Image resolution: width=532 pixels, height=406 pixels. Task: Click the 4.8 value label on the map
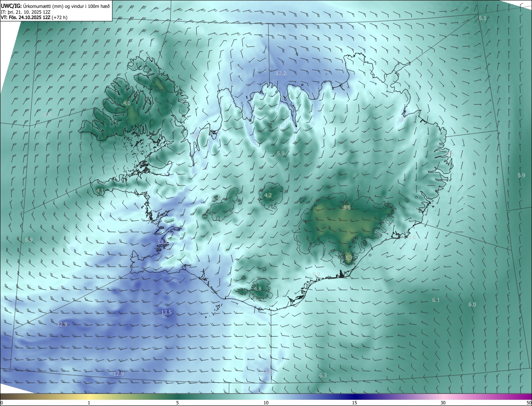coord(257,289)
